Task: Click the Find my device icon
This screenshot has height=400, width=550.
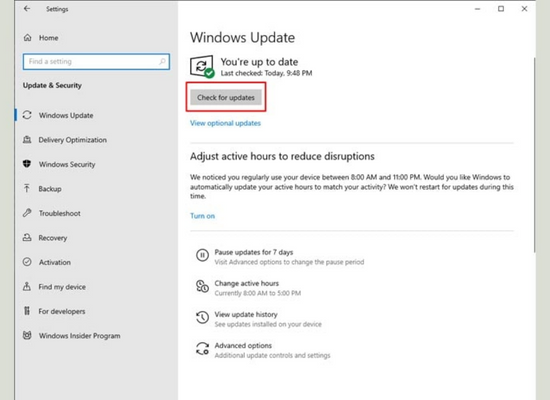Action: 27,286
